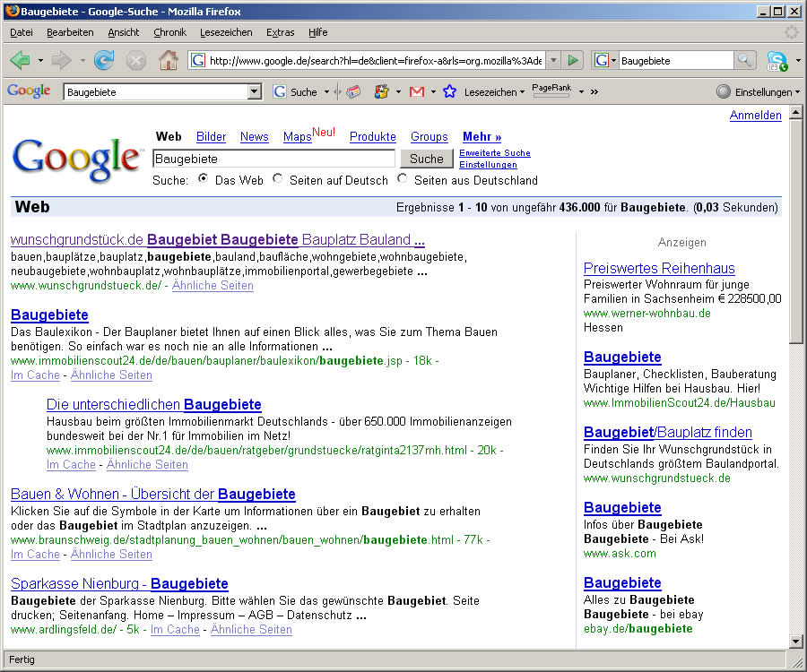
Task: Open the Suche button dropdown arrow
Action: click(326, 92)
